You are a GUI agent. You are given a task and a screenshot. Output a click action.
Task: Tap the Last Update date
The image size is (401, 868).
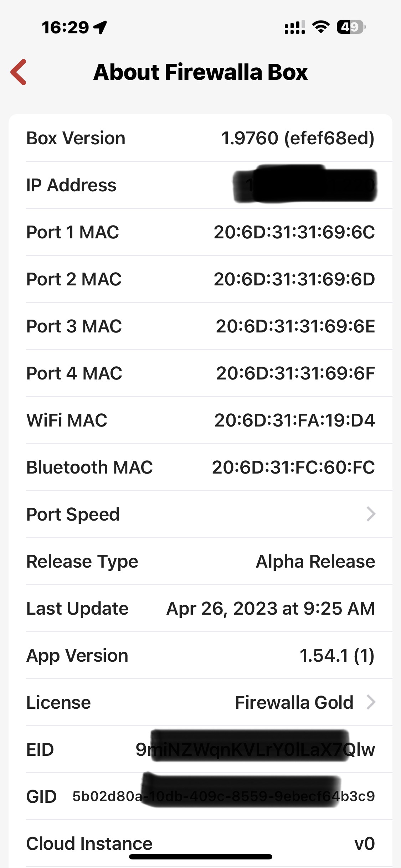point(271,608)
